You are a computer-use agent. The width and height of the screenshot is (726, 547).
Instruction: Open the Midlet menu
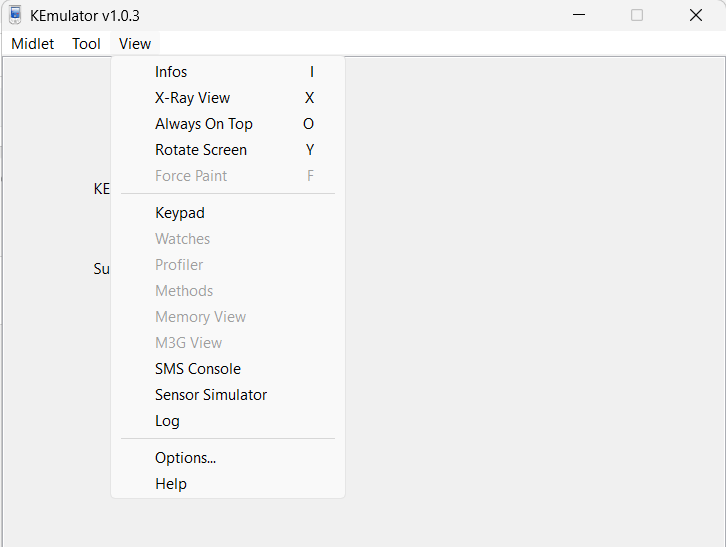[32, 44]
